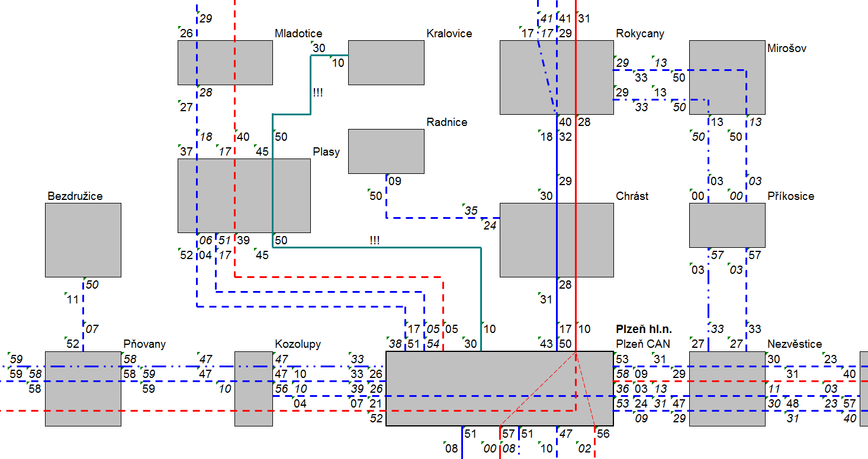Click italic minute '38' above Plzeň box
This screenshot has width=868, height=459.
click(x=395, y=344)
